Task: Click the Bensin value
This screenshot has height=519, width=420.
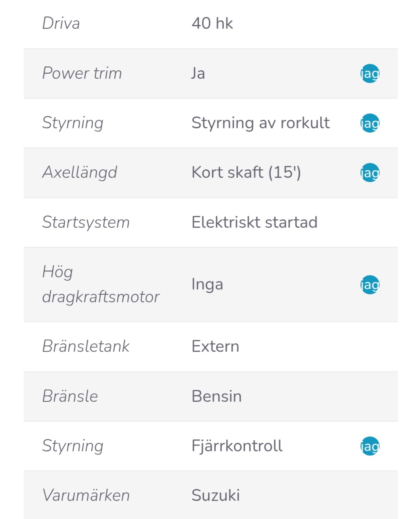Action: 217,396
